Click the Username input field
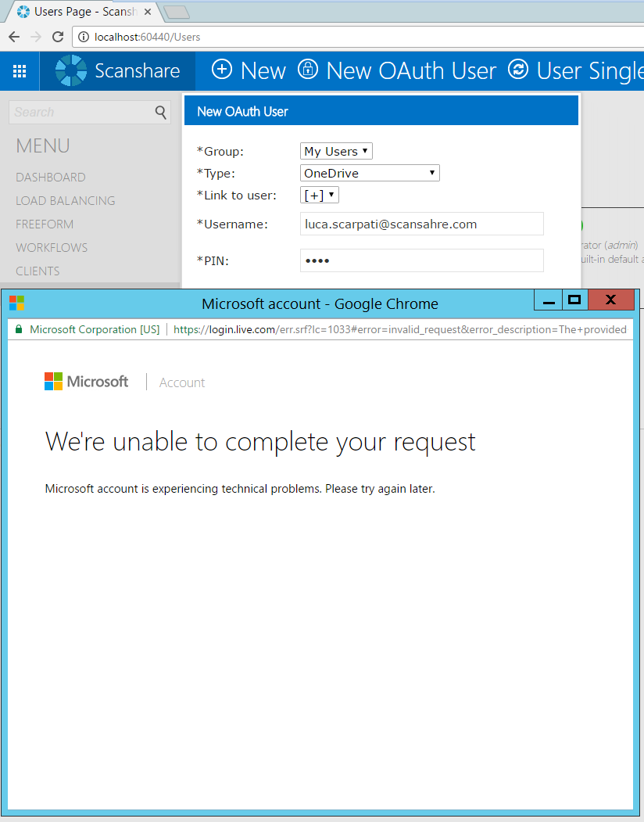The height and width of the screenshot is (822, 644). point(422,224)
